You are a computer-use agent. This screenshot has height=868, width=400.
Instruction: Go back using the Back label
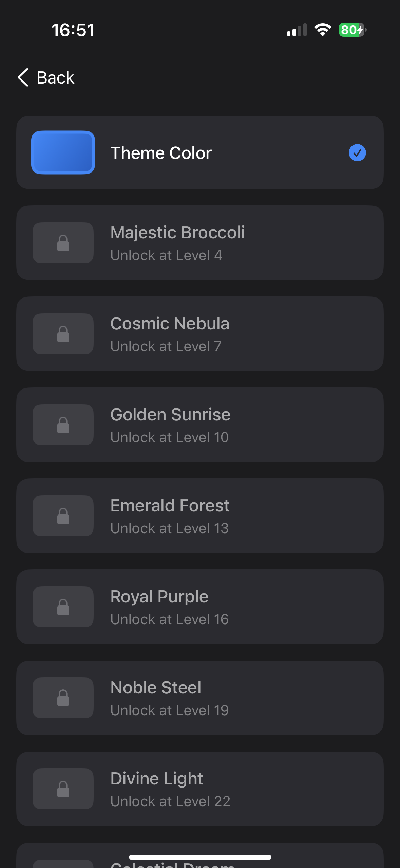(x=55, y=78)
